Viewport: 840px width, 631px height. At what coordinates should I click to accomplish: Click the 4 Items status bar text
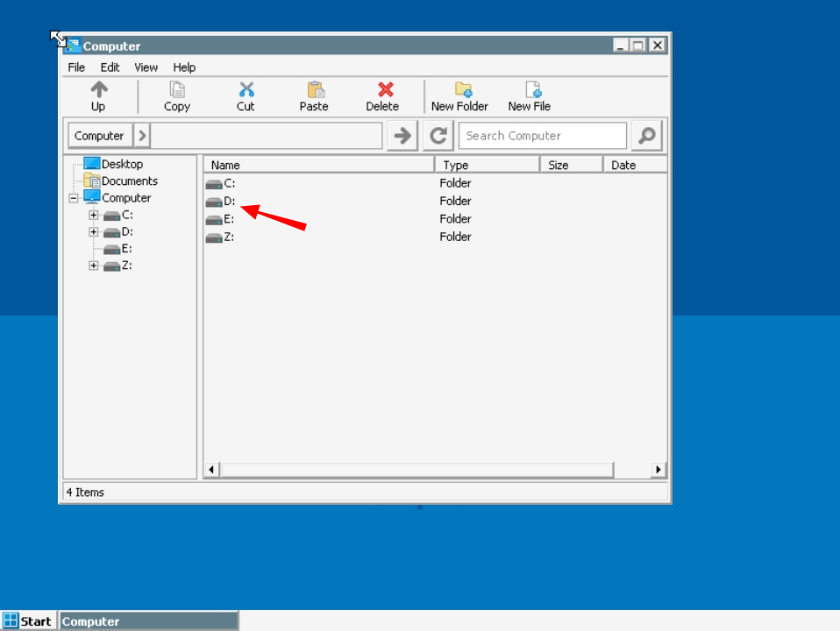click(85, 493)
